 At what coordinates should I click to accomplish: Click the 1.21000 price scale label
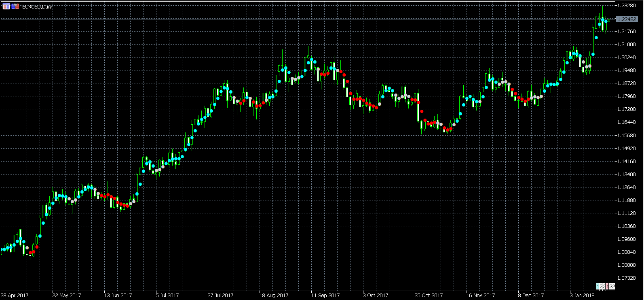(627, 45)
